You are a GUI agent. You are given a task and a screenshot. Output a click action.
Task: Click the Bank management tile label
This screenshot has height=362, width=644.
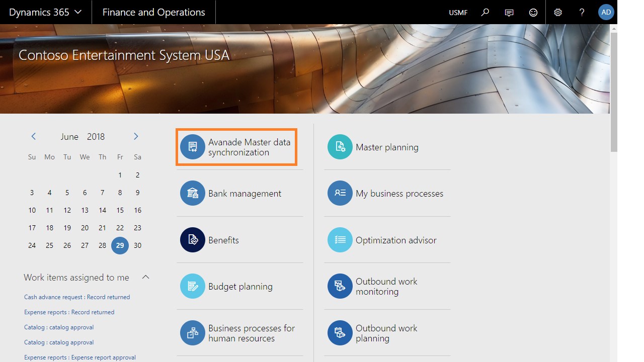(245, 194)
